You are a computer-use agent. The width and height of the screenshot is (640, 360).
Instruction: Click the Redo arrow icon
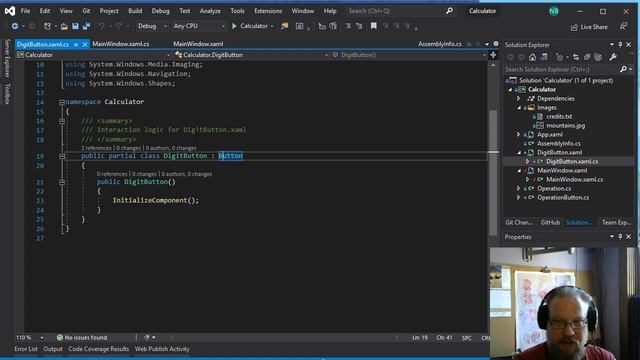pyautogui.click(x=119, y=26)
